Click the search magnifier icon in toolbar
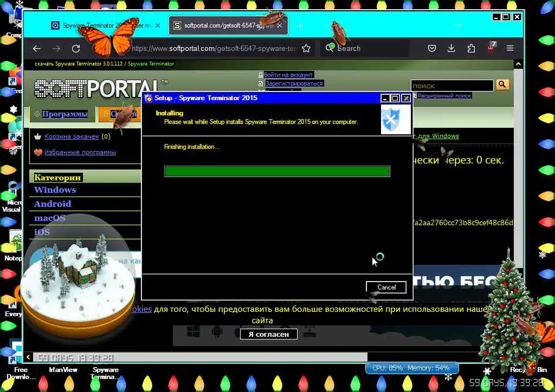 [330, 48]
